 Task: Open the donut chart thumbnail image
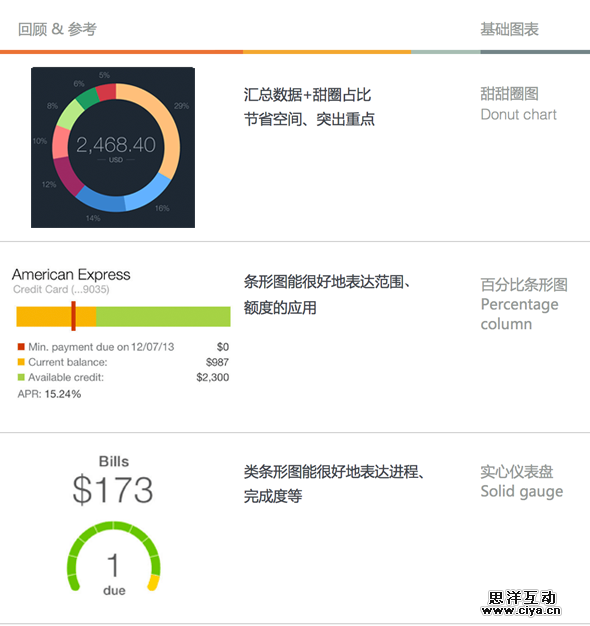pyautogui.click(x=113, y=147)
